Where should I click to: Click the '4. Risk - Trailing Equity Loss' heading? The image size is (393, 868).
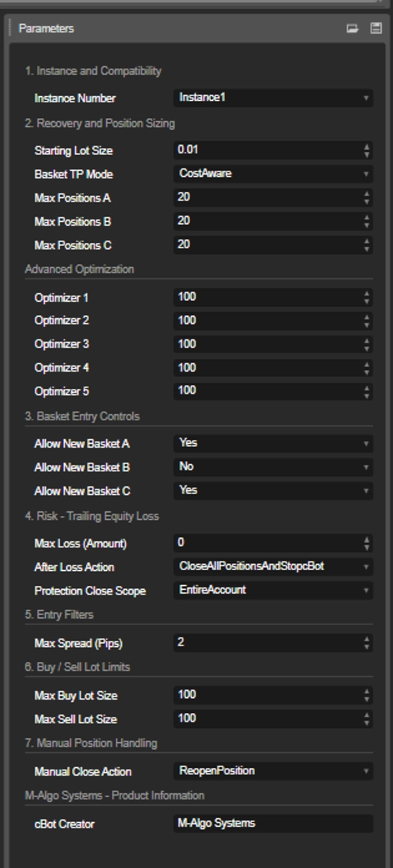pos(92,516)
